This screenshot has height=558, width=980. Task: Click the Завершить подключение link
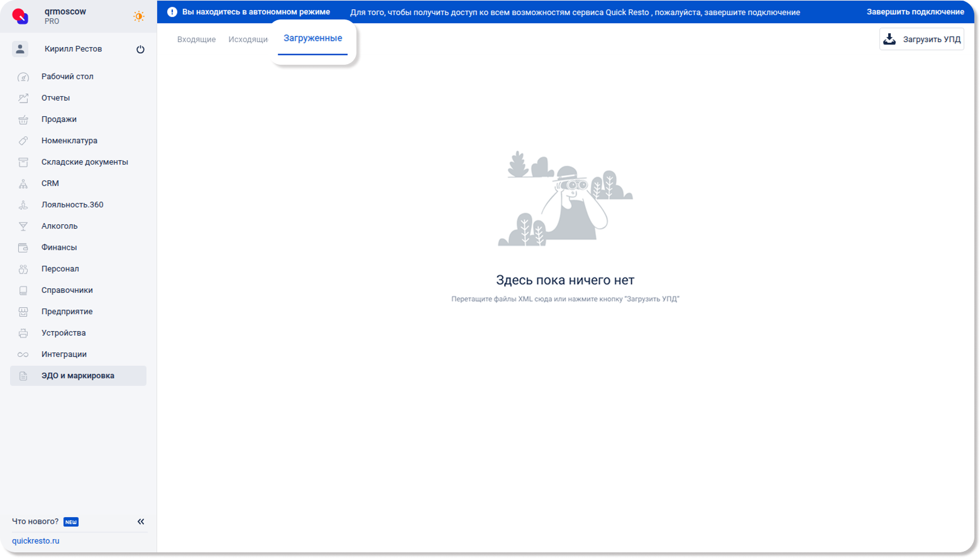(915, 12)
